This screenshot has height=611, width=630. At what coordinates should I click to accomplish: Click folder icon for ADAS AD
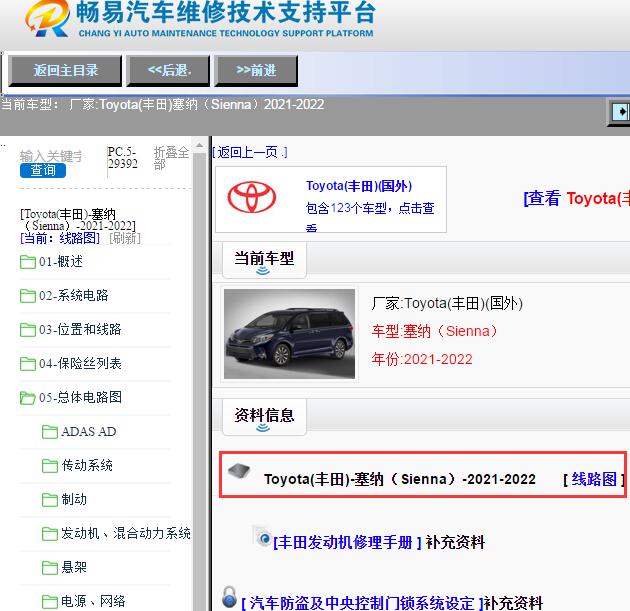(x=50, y=432)
